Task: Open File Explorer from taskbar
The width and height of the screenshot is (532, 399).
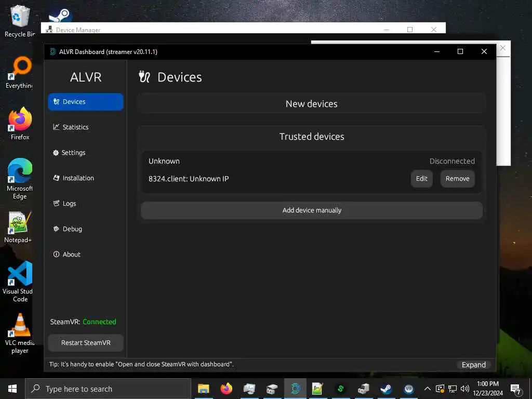Action: (203, 389)
